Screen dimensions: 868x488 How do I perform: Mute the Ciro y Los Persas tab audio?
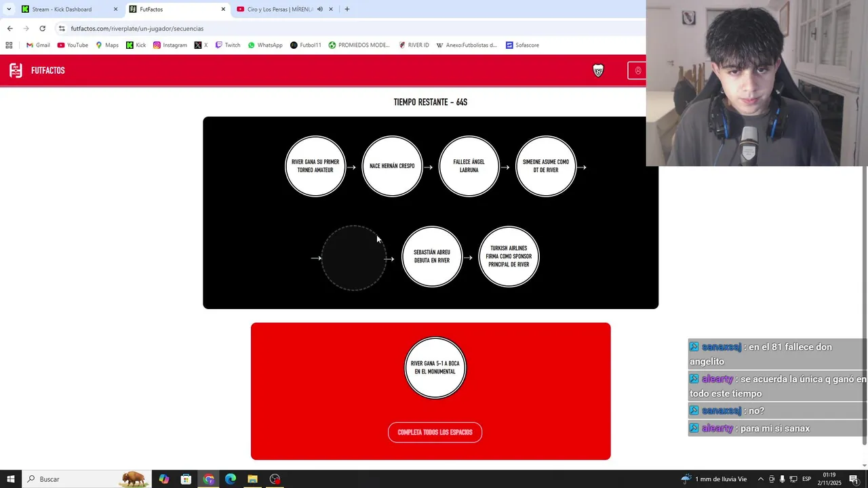click(x=319, y=9)
